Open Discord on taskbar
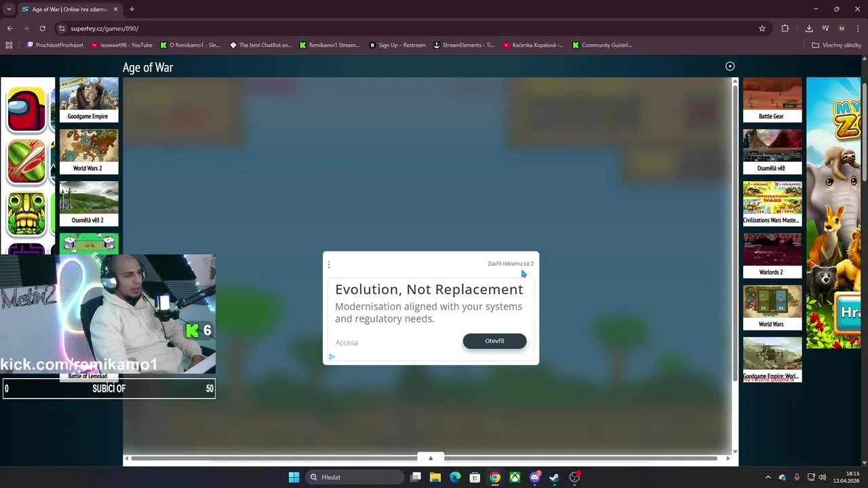 pyautogui.click(x=535, y=477)
